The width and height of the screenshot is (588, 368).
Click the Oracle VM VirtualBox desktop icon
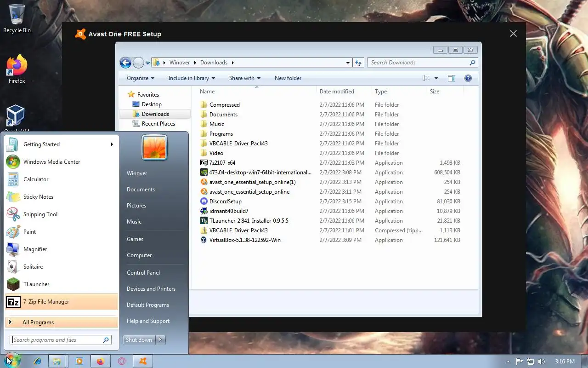click(x=17, y=118)
